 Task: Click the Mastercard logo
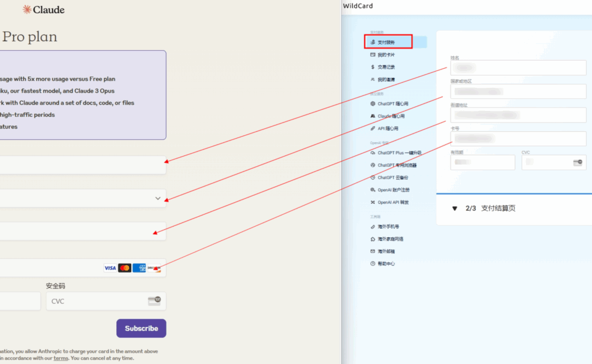[125, 268]
